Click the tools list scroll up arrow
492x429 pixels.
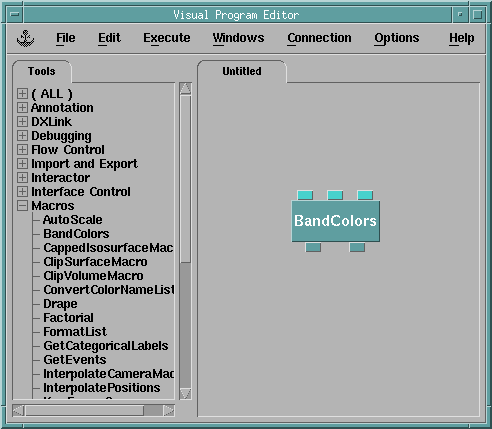pyautogui.click(x=185, y=89)
